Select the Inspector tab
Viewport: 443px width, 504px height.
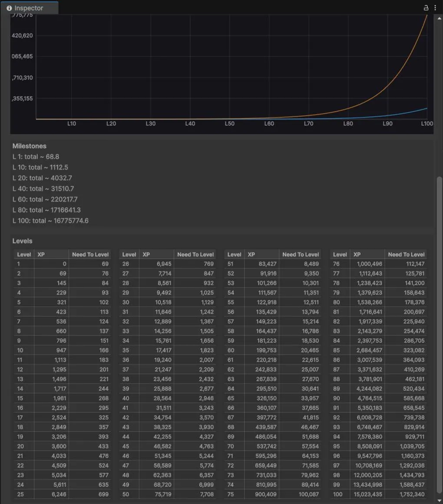[29, 8]
